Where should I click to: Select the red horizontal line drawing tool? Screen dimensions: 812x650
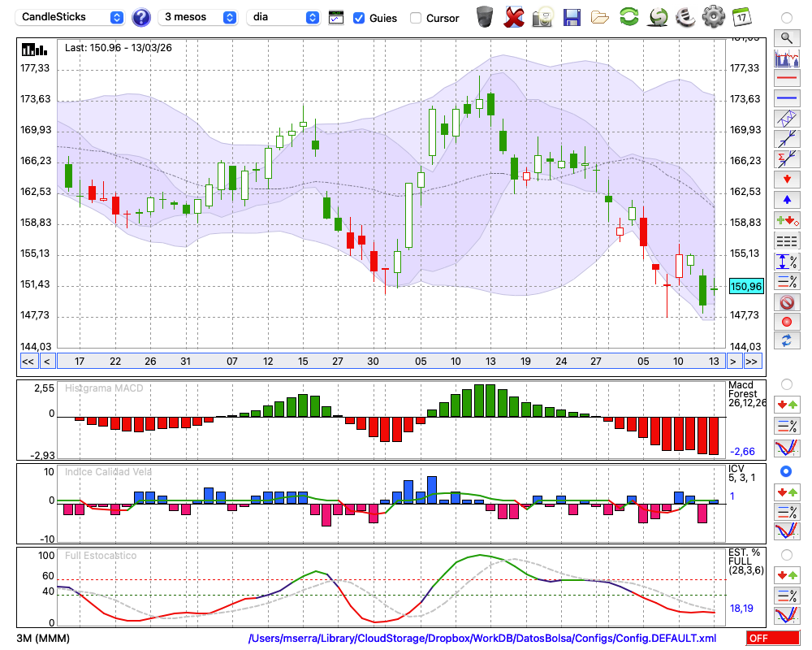click(x=785, y=79)
